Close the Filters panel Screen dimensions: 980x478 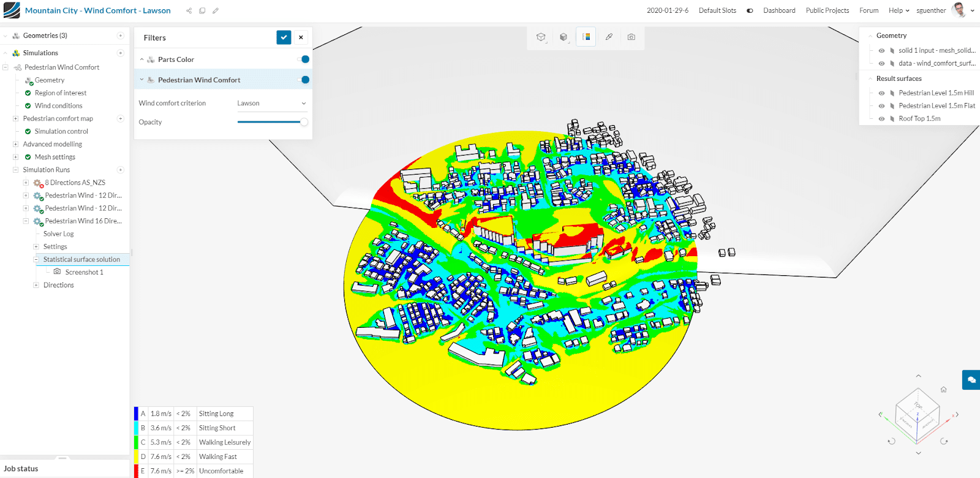(x=301, y=37)
